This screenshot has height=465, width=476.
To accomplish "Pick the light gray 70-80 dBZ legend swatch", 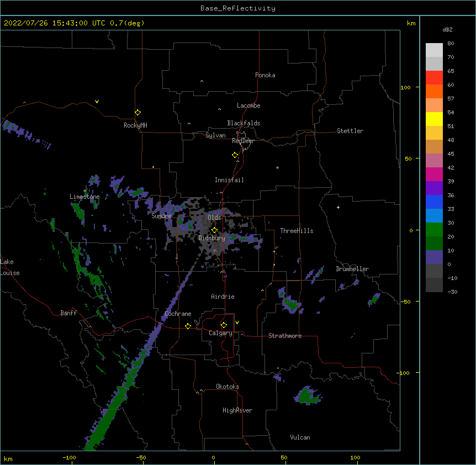I will click(x=434, y=50).
